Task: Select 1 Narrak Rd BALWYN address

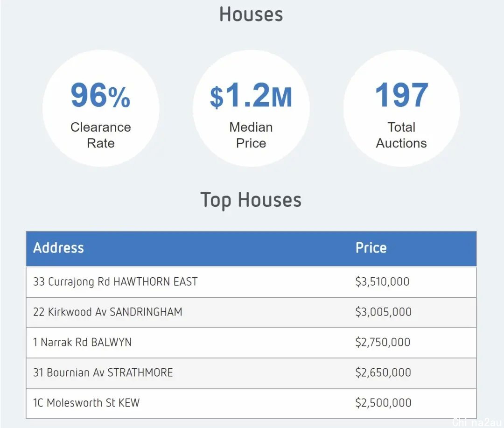Action: [x=82, y=342]
